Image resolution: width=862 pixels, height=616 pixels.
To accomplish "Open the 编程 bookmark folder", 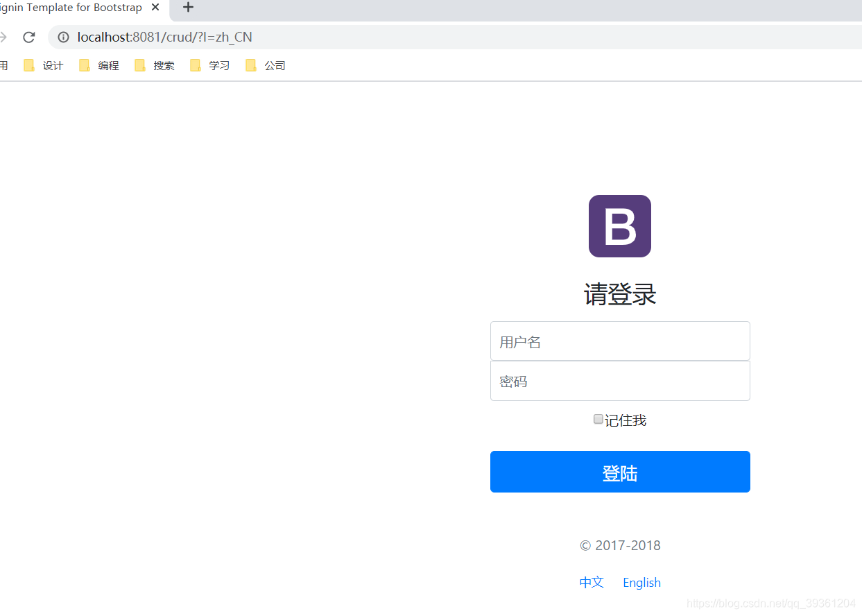I will [99, 66].
